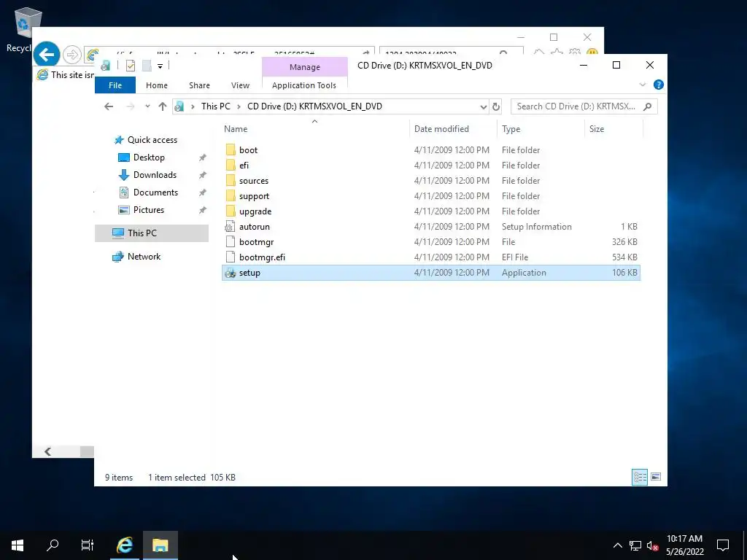The width and height of the screenshot is (747, 560).
Task: Click File Explorer taskbar icon
Action: 160,545
